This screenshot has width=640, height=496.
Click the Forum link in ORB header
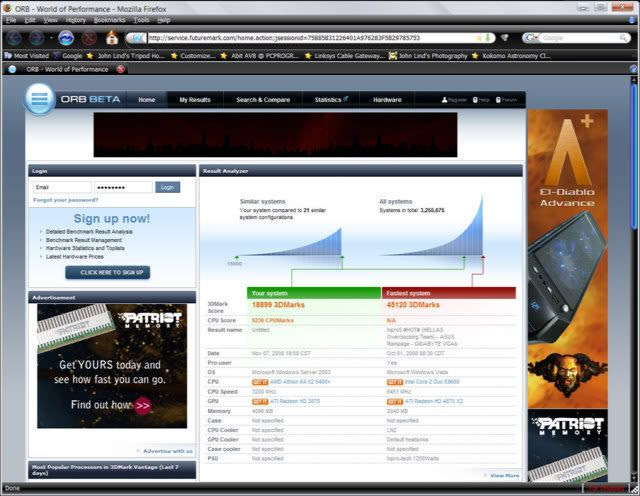(x=506, y=100)
